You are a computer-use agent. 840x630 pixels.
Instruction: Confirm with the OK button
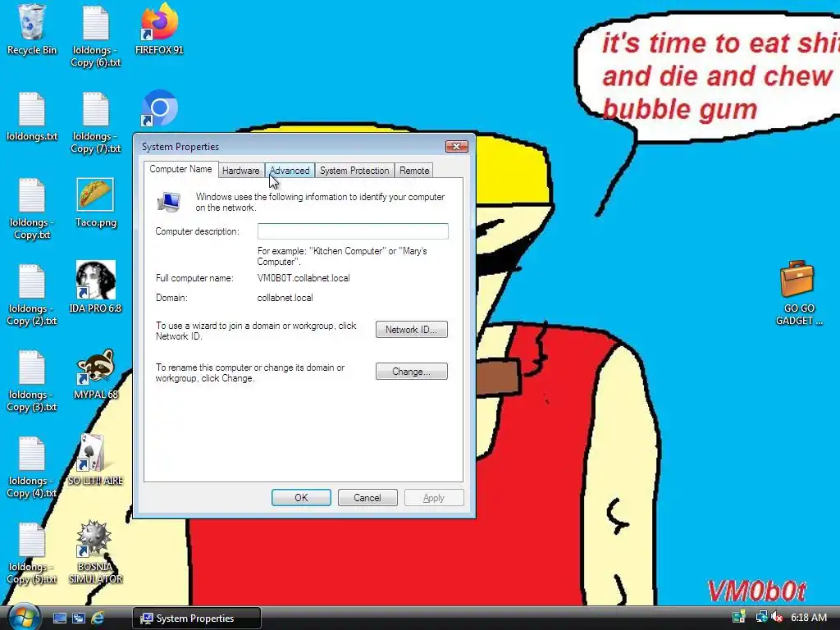click(301, 498)
